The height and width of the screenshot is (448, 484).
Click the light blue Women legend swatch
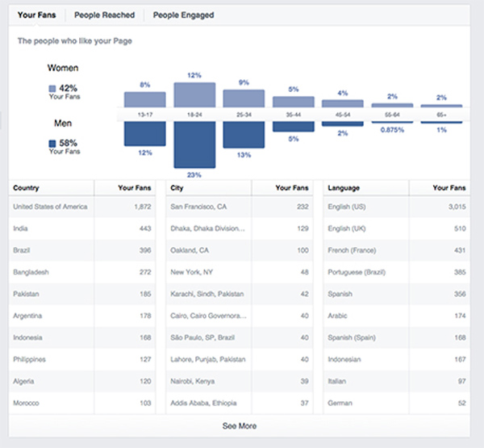[52, 89]
